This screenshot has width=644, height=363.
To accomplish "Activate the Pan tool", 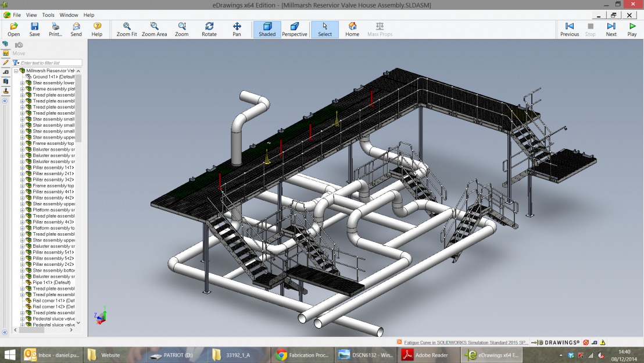I will point(236,29).
